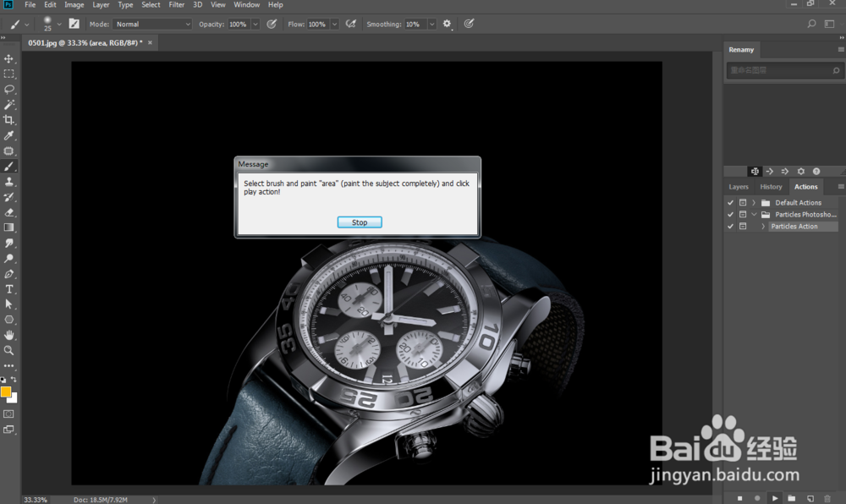Click the Flow value field
This screenshot has height=504, width=846.
pos(318,25)
